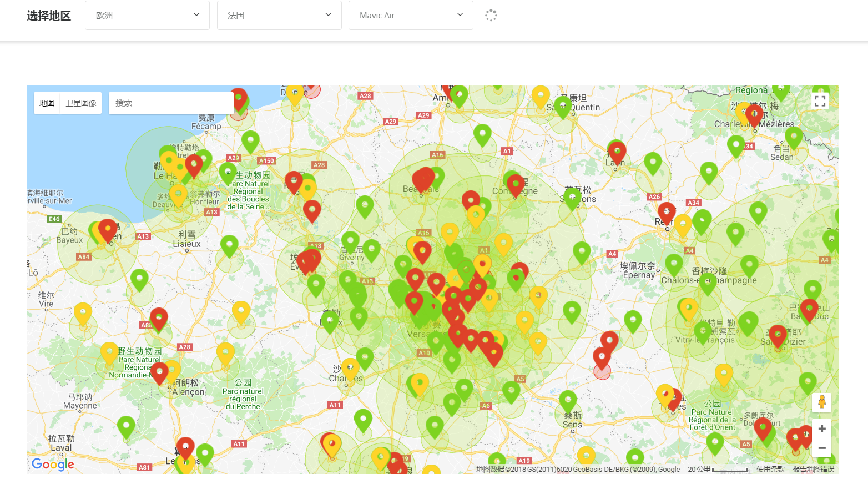
Task: Select the green marker northeast of Laval
Action: (126, 427)
